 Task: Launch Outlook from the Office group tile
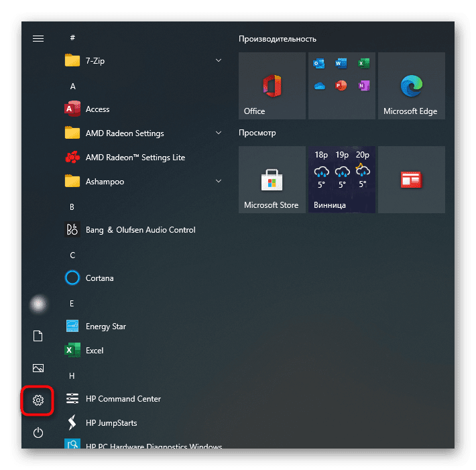point(319,64)
